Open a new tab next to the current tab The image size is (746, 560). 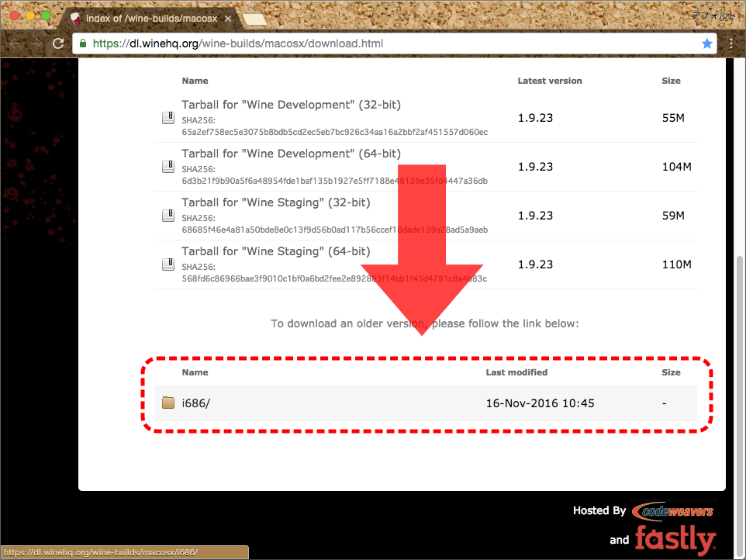point(254,19)
